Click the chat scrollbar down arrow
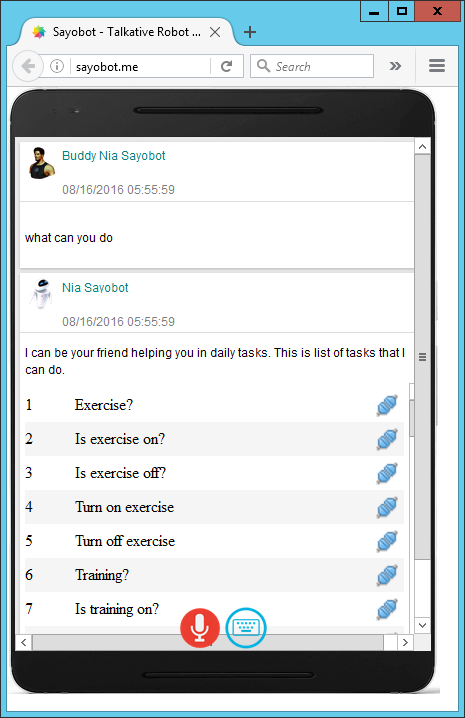The width and height of the screenshot is (465, 718). click(x=422, y=625)
